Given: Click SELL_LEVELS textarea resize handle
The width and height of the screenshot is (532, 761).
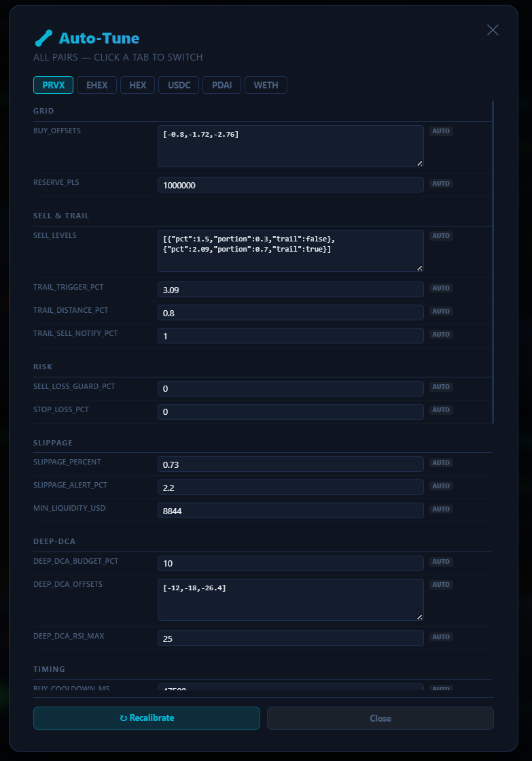Looking at the screenshot, I should 419,268.
